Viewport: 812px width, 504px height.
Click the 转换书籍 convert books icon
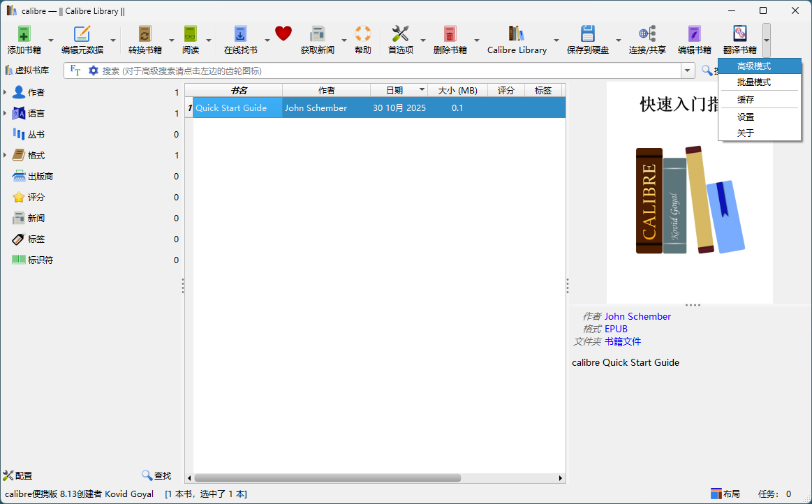(x=145, y=34)
